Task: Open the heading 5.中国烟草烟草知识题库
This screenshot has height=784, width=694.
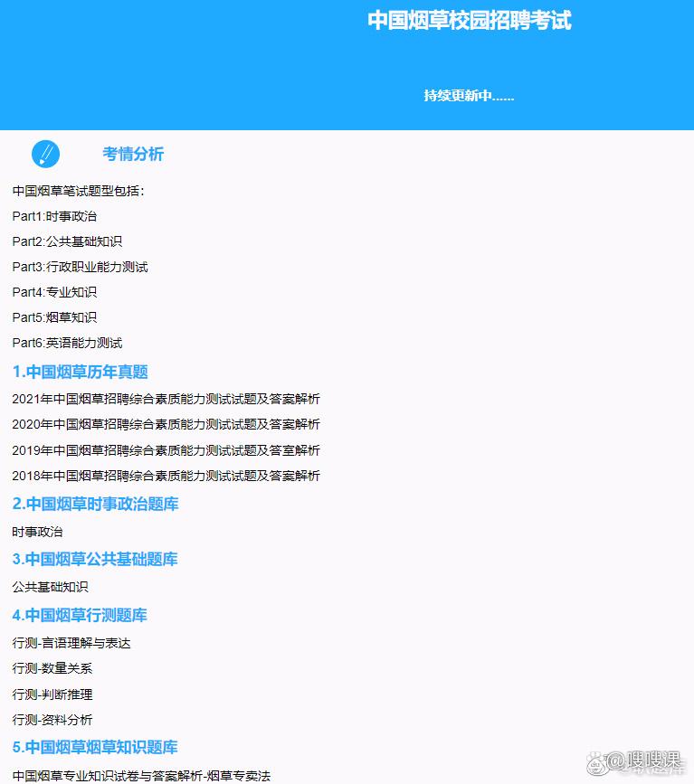Action: click(x=95, y=747)
